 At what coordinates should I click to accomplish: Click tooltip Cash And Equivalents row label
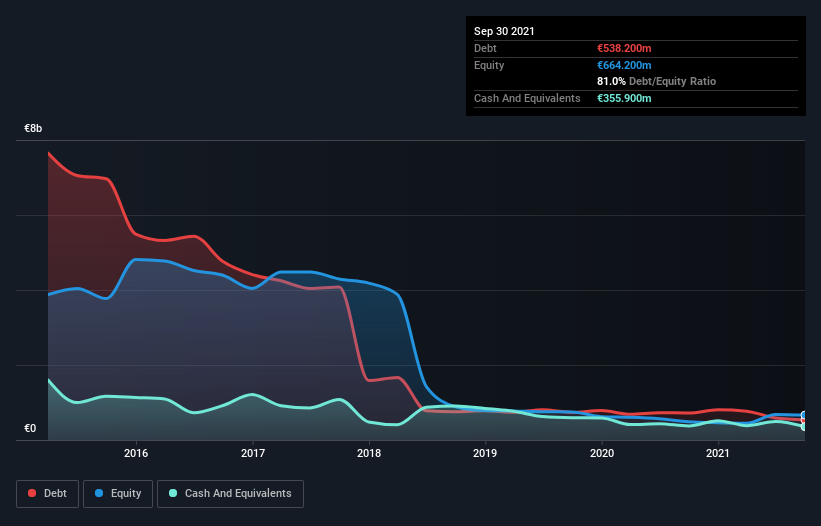[527, 98]
